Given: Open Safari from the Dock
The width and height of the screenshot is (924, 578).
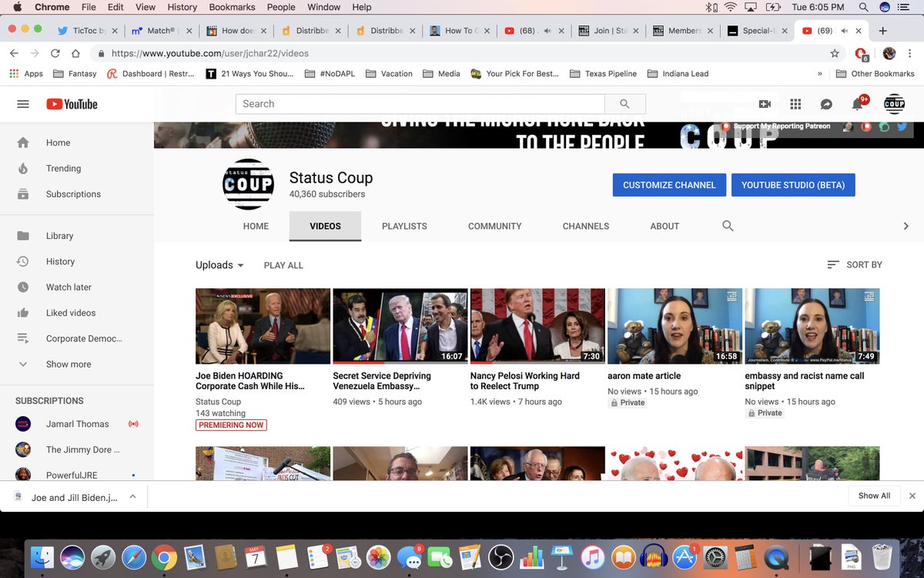Looking at the screenshot, I should [x=133, y=557].
